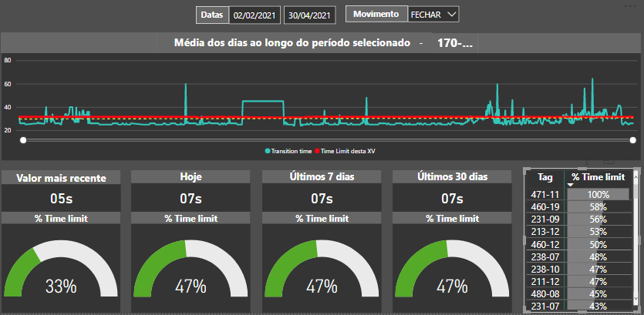Click the Transition time legend marker
Image resolution: width=644 pixels, height=315 pixels.
[x=268, y=152]
